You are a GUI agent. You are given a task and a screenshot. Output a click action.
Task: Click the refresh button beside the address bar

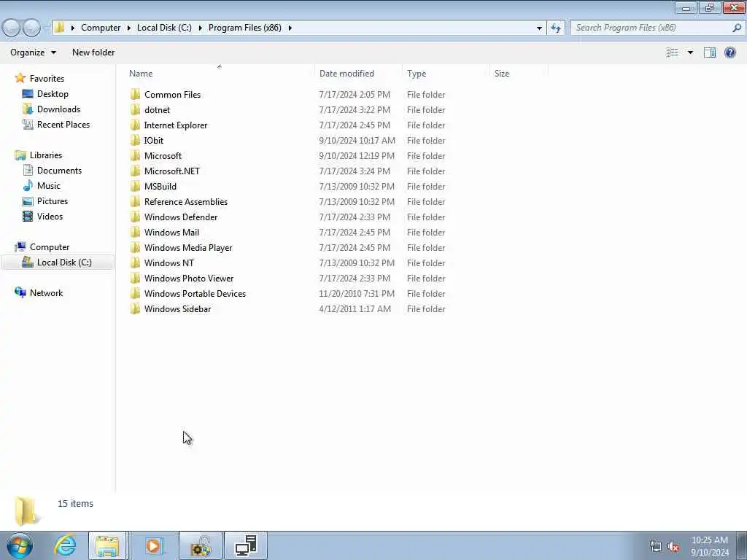555,28
